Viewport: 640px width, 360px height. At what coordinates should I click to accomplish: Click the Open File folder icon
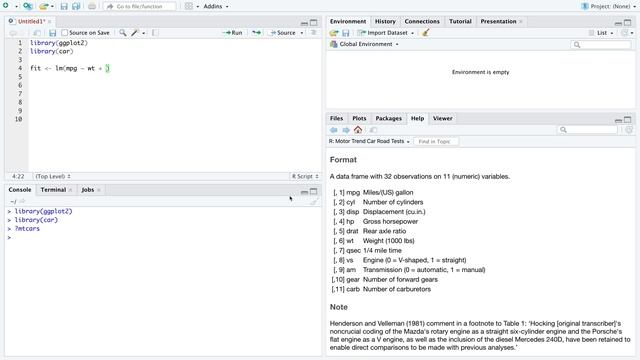coord(44,6)
